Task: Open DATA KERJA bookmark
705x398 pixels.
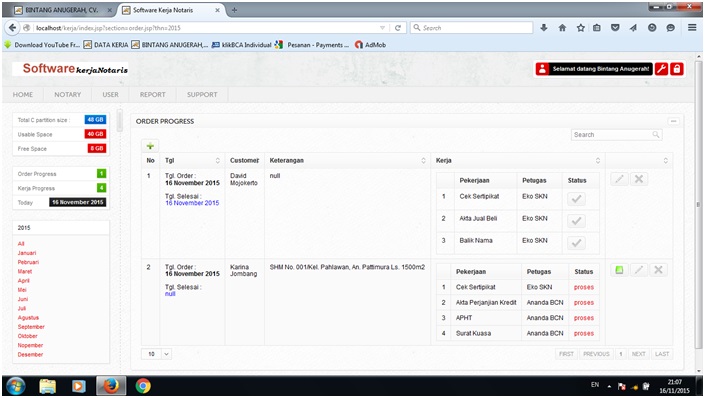Action: click(x=106, y=45)
